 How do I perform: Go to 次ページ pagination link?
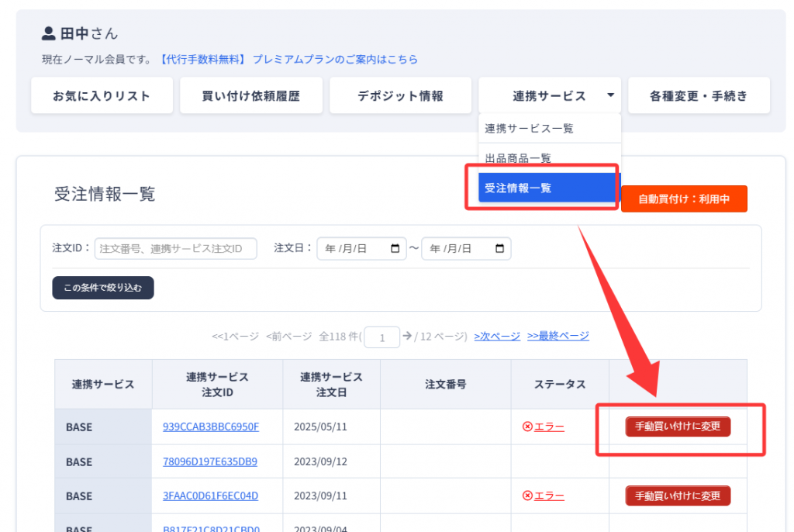497,336
